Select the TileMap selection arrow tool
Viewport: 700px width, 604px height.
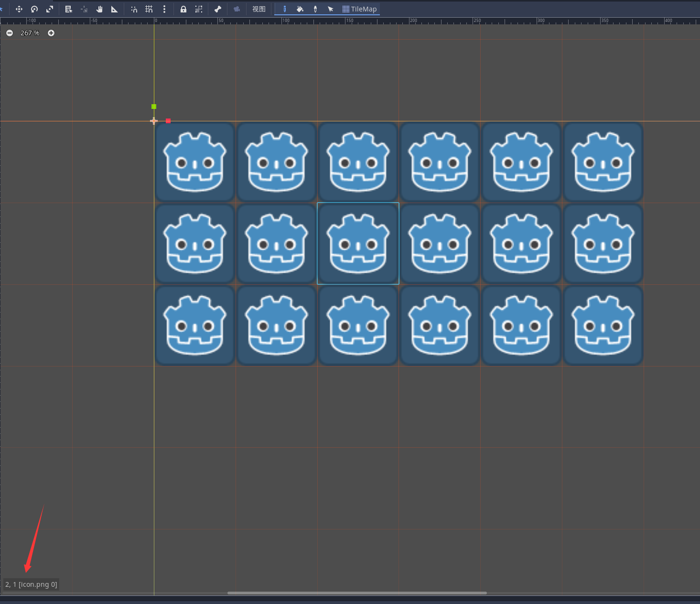click(x=331, y=9)
